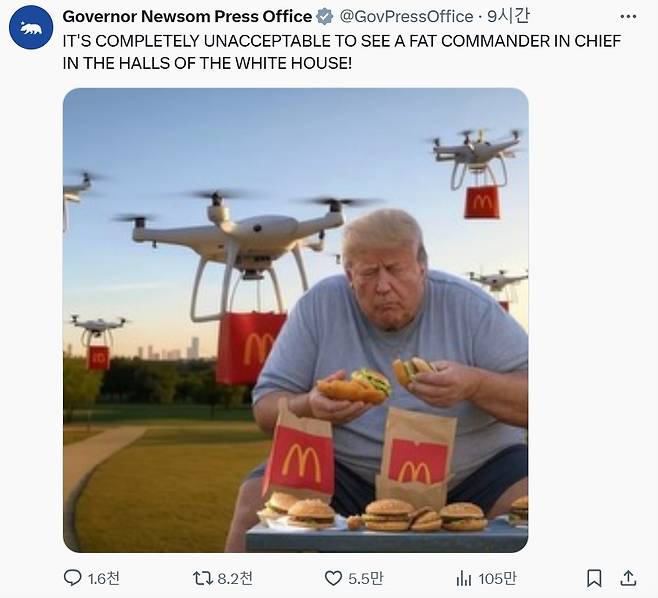Open view analytics bar chart icon

pyautogui.click(x=464, y=577)
